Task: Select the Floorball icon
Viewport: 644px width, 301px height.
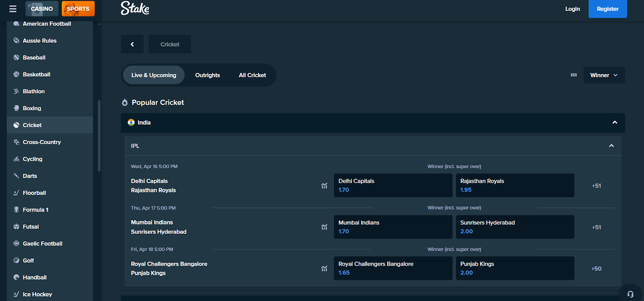Action: [x=16, y=193]
